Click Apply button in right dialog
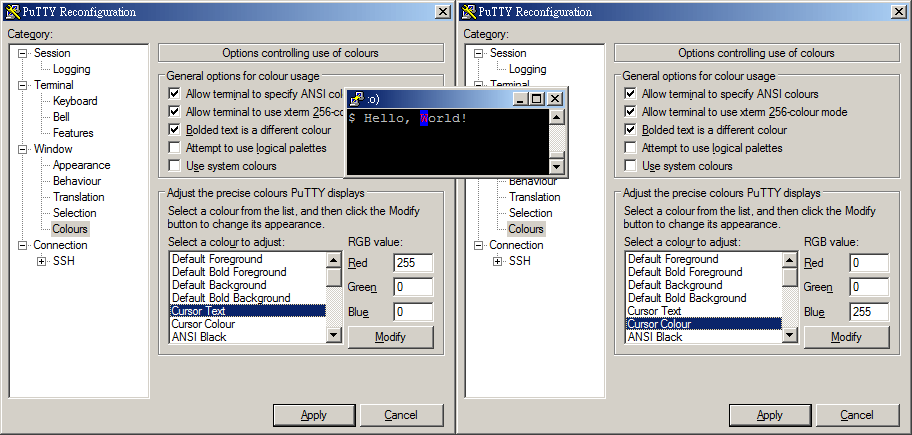Viewport: 912px width, 435px height. 770,415
